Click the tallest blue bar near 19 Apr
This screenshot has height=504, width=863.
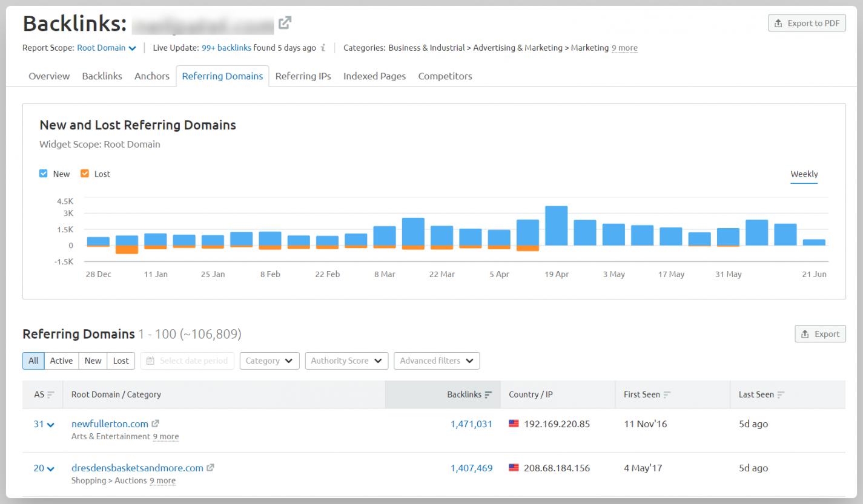[556, 226]
